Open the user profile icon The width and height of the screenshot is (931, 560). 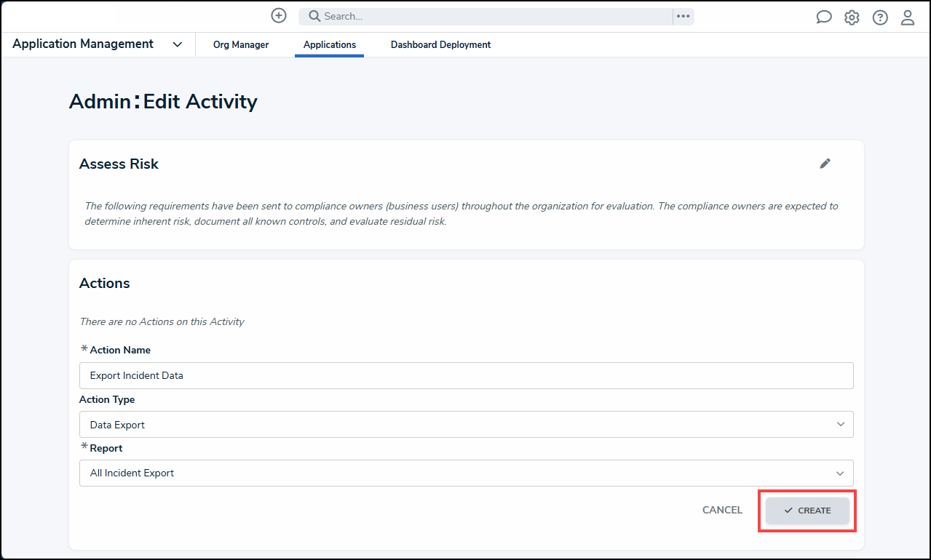click(x=908, y=17)
